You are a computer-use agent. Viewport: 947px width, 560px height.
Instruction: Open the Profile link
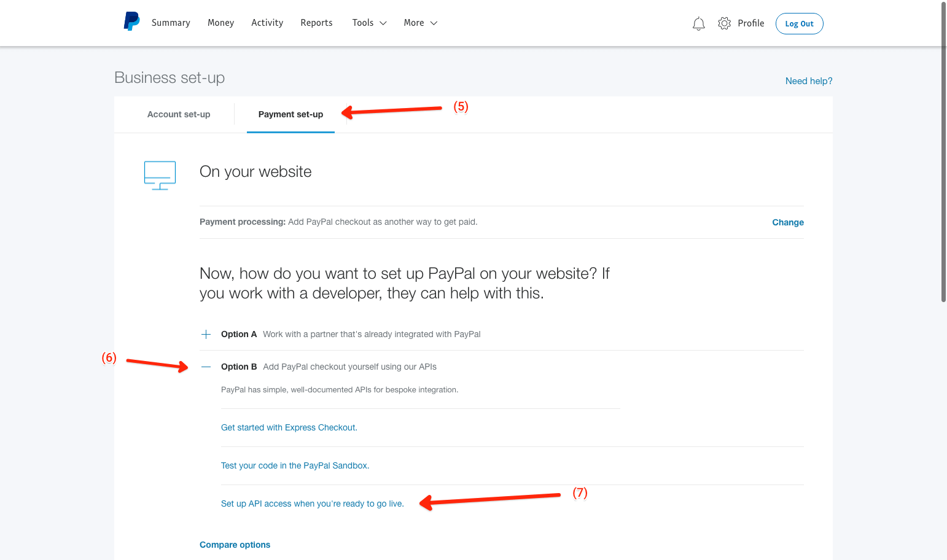coord(751,23)
